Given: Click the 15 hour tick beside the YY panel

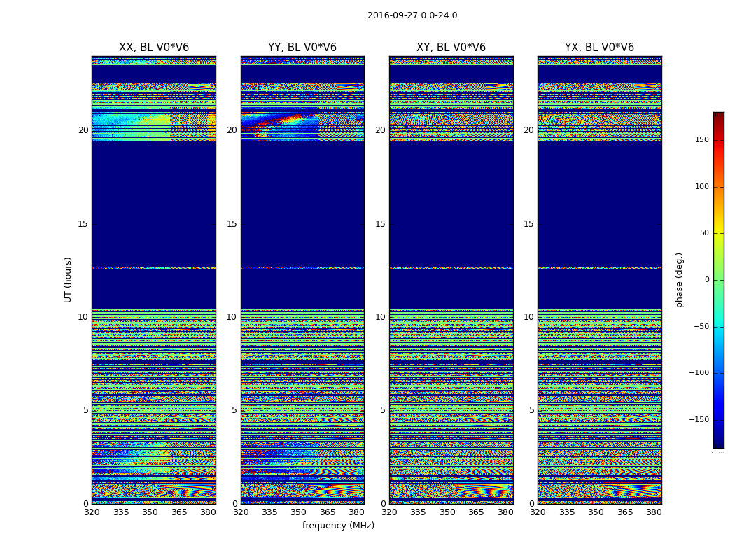Looking at the screenshot, I should click(231, 224).
